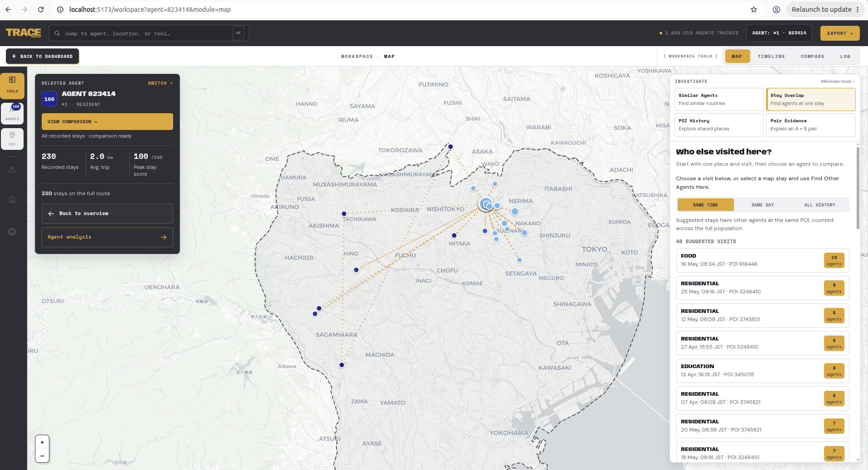Click the dark stay marker near Mitaka
Viewport: 868px width, 470px height.
click(x=454, y=235)
